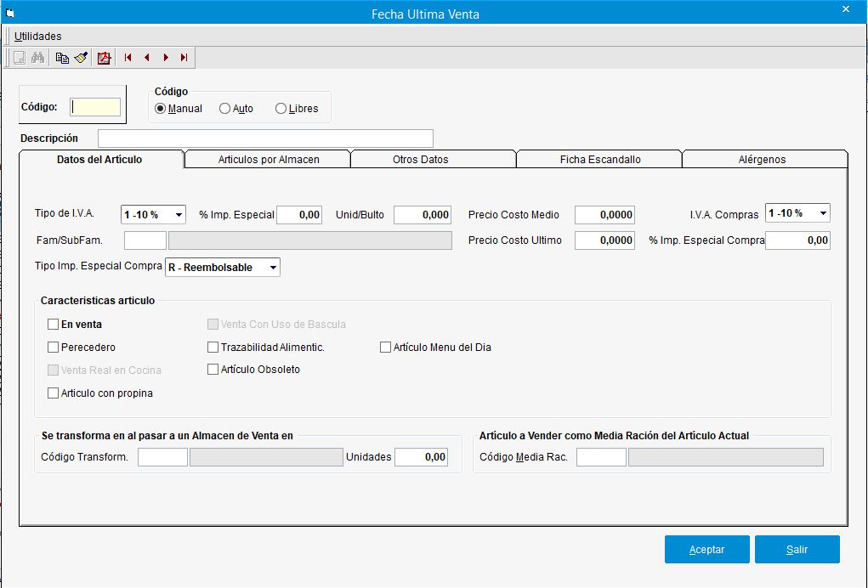Click the Fam/SubFam. grey description box
Screen dimensions: 868x588
(x=310, y=240)
